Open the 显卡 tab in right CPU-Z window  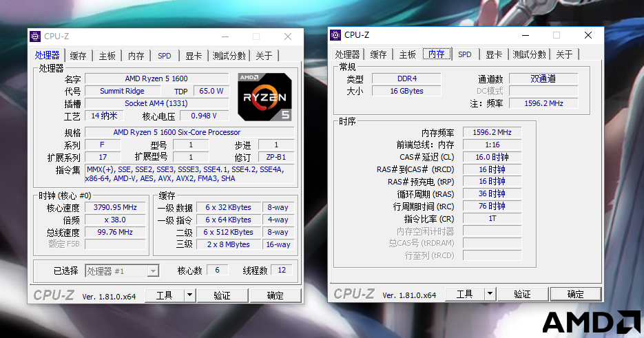pyautogui.click(x=494, y=54)
